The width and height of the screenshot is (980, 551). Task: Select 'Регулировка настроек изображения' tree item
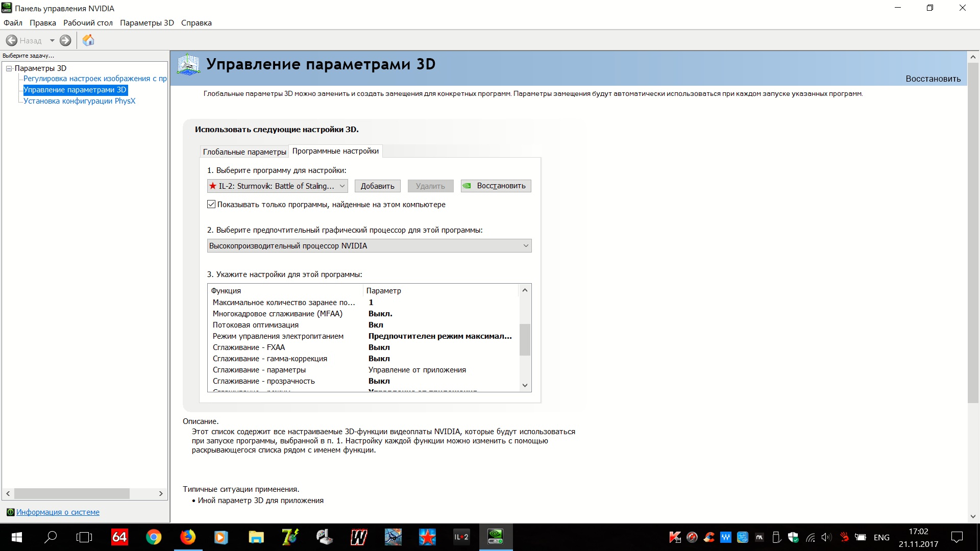95,79
